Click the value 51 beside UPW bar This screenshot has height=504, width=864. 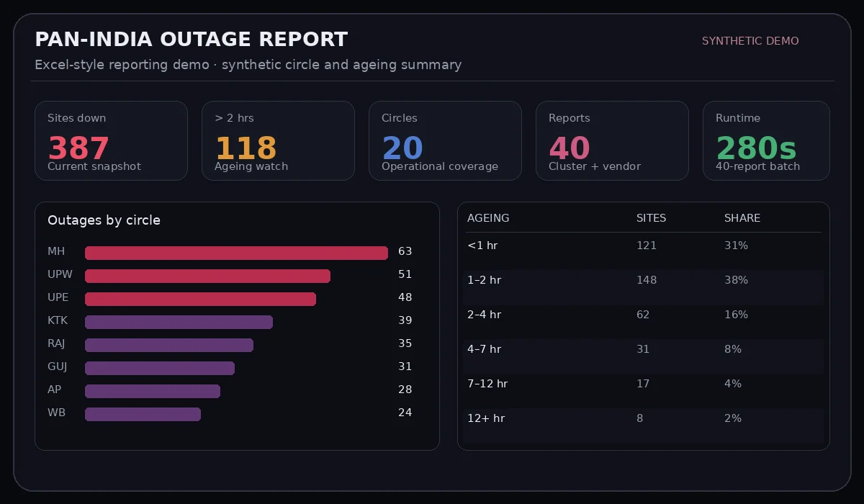(x=405, y=274)
